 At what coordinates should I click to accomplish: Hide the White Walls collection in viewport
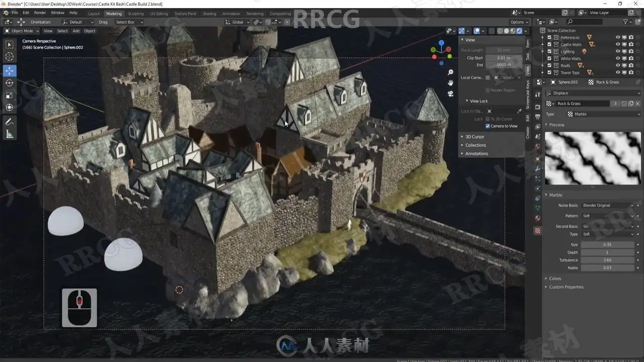tap(618, 58)
